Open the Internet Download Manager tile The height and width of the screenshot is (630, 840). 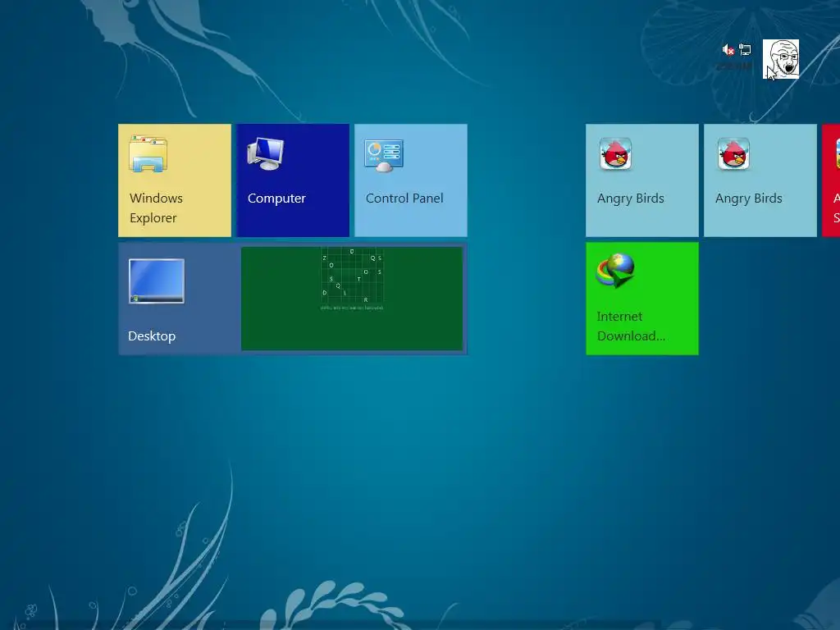tap(642, 299)
